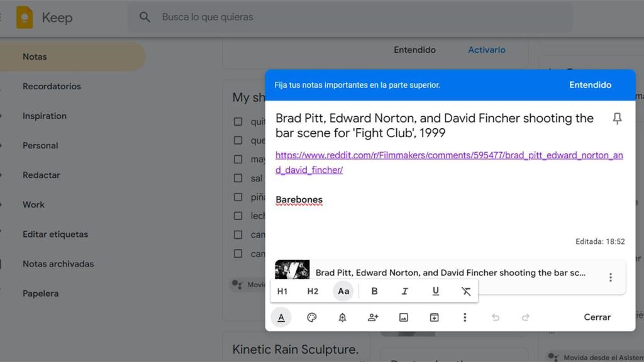
Task: Check the 'piñ' list item checkbox
Action: pyautogui.click(x=239, y=197)
